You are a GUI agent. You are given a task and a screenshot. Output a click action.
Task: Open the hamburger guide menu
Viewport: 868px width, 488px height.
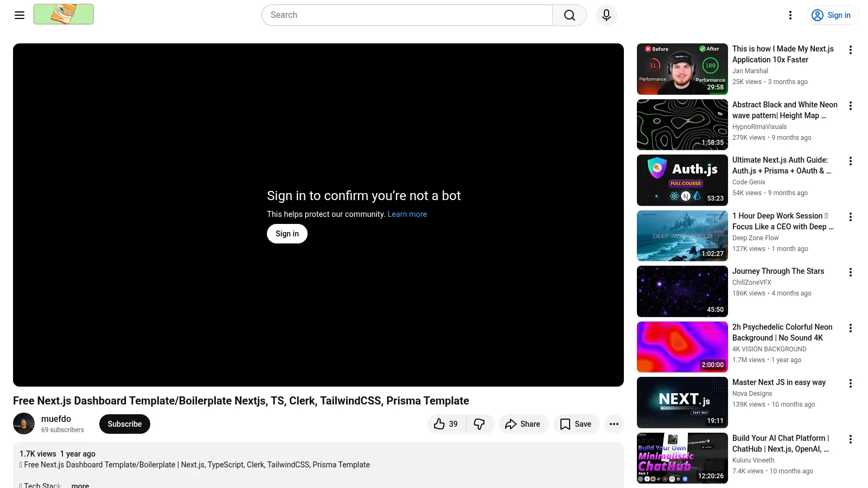coord(20,15)
